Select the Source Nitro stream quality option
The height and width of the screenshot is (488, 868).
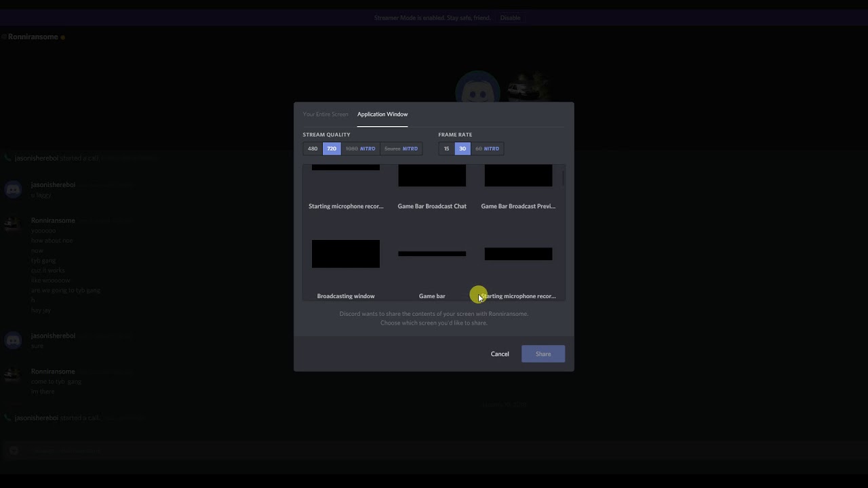pyautogui.click(x=401, y=148)
